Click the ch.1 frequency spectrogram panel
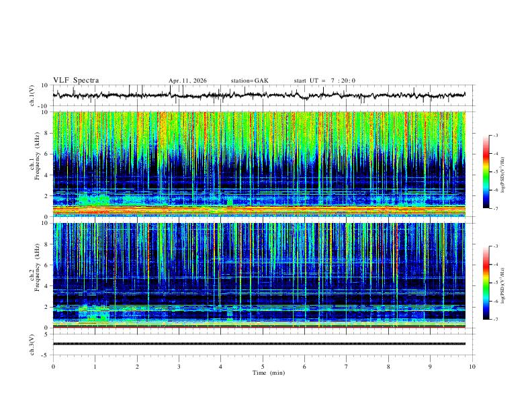 (259, 164)
